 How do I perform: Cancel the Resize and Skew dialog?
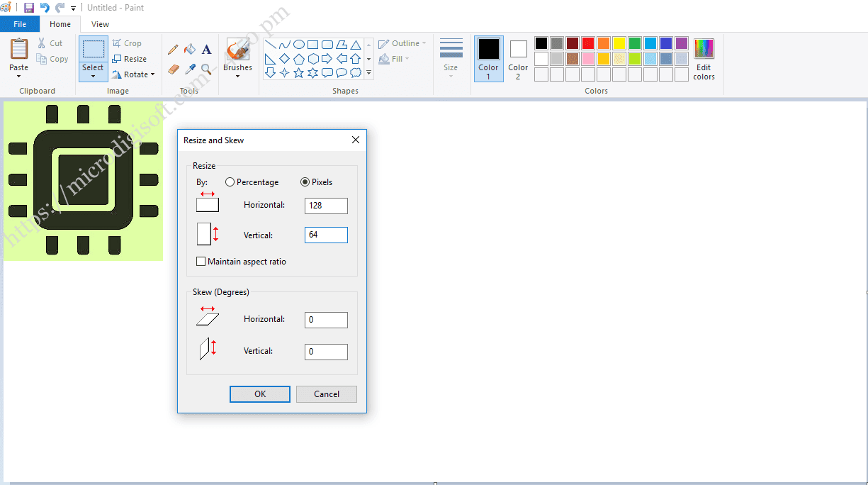click(326, 394)
